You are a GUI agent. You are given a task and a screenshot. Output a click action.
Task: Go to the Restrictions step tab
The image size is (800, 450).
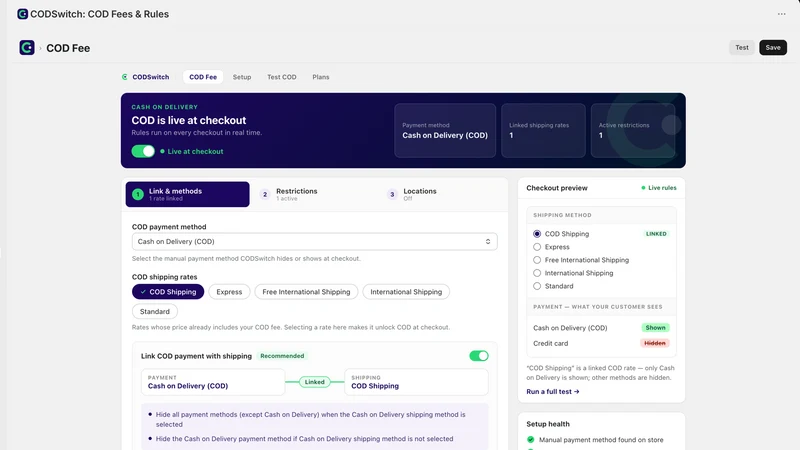click(314, 194)
